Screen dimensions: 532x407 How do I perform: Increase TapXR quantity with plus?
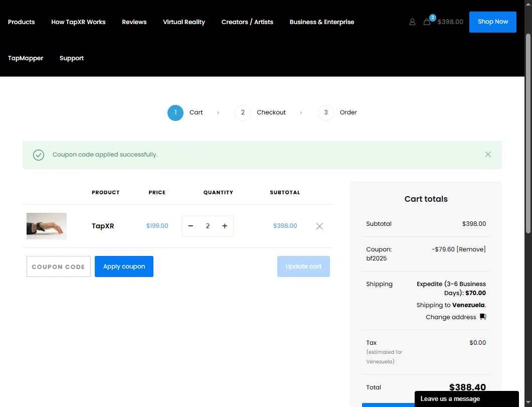click(x=225, y=226)
